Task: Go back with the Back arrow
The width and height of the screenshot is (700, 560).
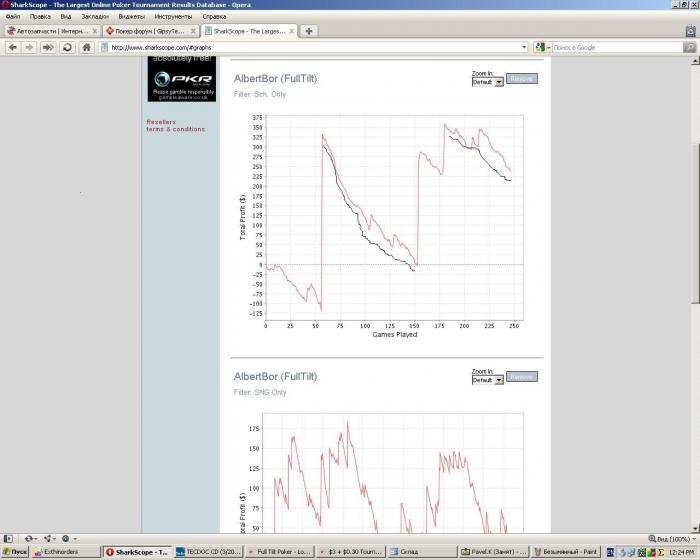Action: click(x=12, y=47)
